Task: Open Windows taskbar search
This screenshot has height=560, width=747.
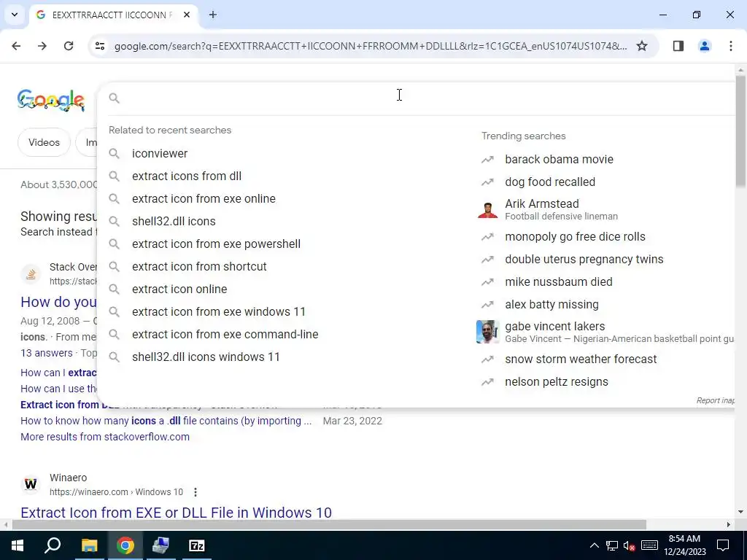Action: [53, 545]
